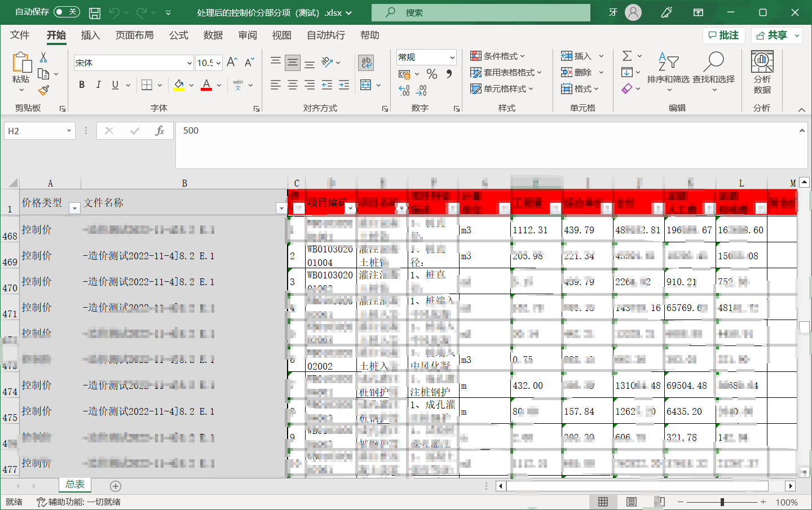Apply the red font color
This screenshot has width=812, height=510.
click(x=206, y=85)
